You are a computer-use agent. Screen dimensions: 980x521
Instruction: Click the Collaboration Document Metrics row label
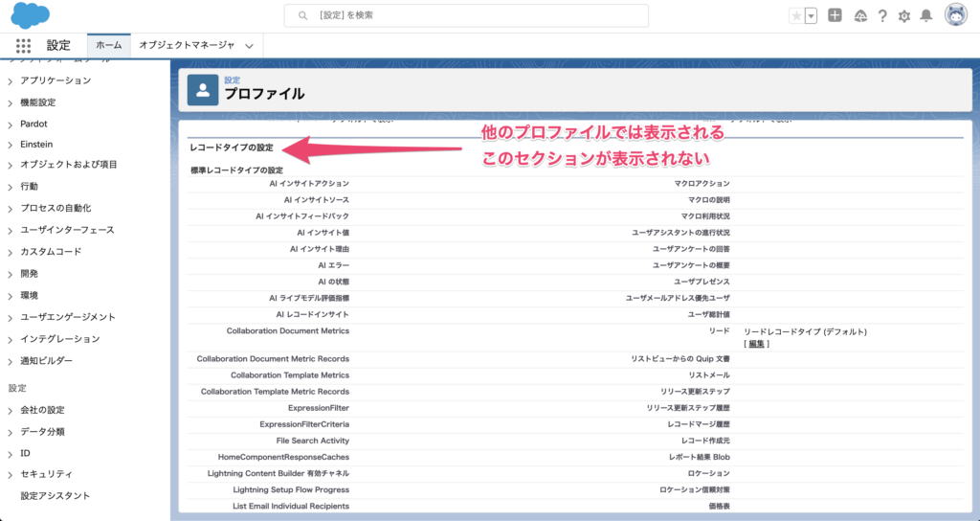288,330
